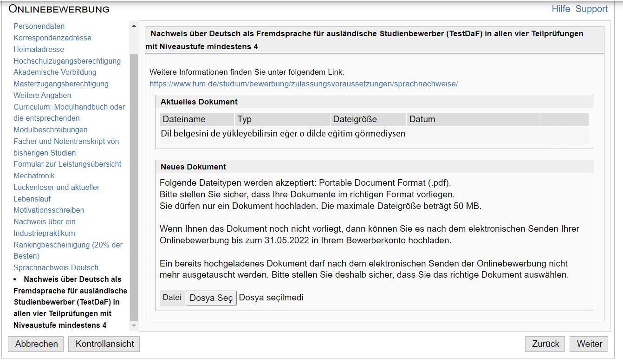623x364 pixels.
Task: Open the Hilfe link
Action: click(x=561, y=9)
